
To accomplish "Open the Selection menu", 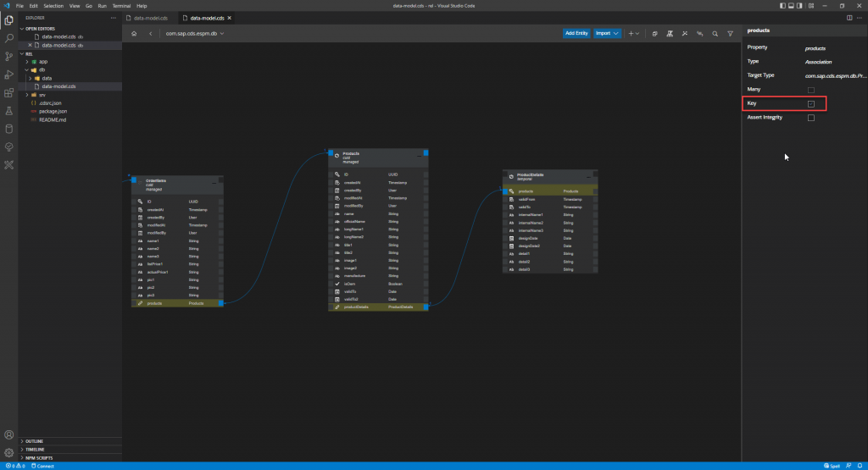I will 53,6.
